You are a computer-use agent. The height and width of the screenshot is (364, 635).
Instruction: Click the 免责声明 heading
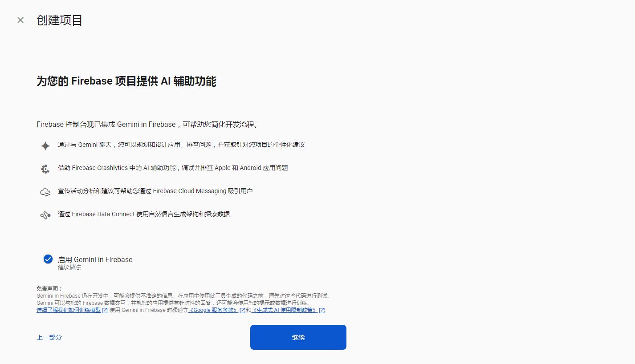pyautogui.click(x=49, y=289)
